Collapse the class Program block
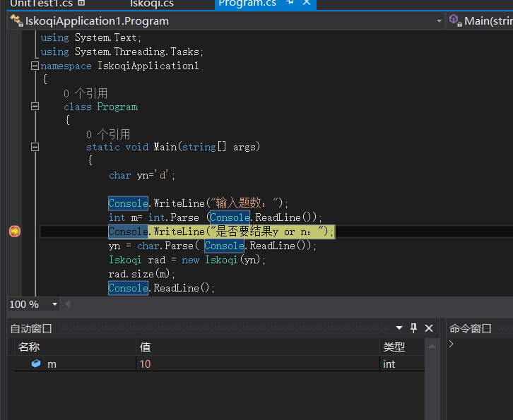 pyautogui.click(x=35, y=107)
